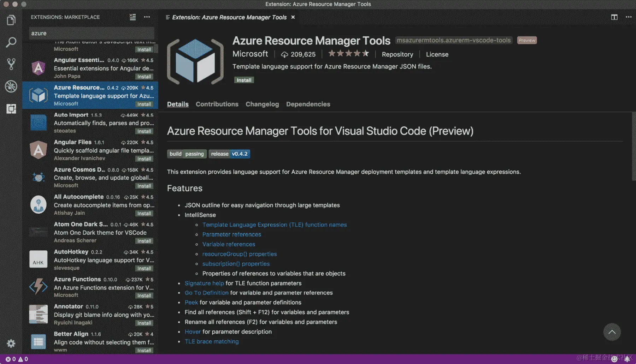Click the azure search input field
The width and height of the screenshot is (636, 364).
pos(91,33)
